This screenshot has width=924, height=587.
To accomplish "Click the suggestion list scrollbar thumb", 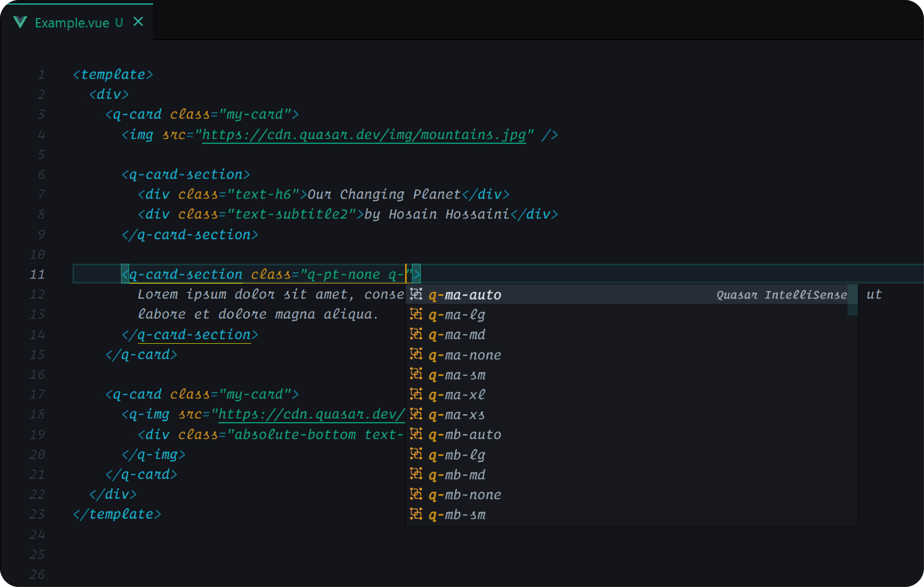I will click(852, 300).
